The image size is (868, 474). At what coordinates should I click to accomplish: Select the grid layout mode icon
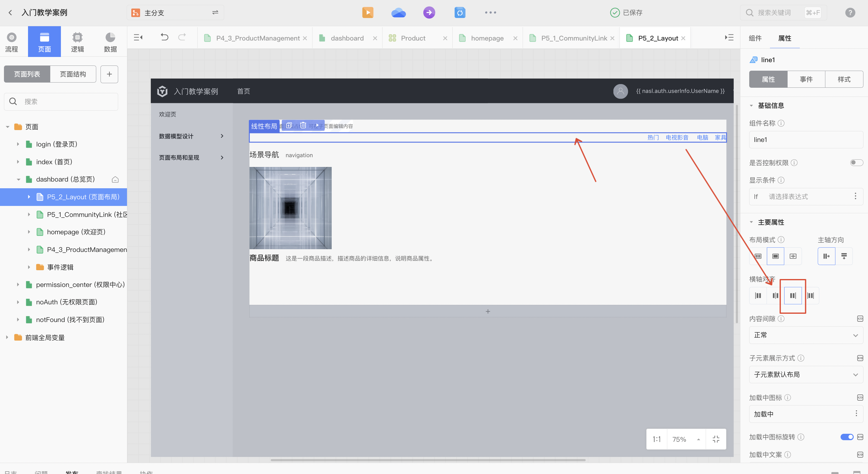click(758, 256)
